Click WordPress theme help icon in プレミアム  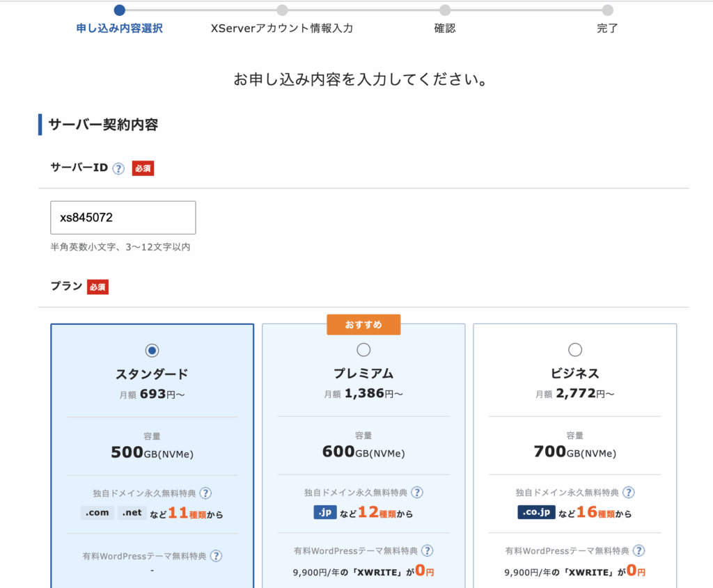click(427, 551)
